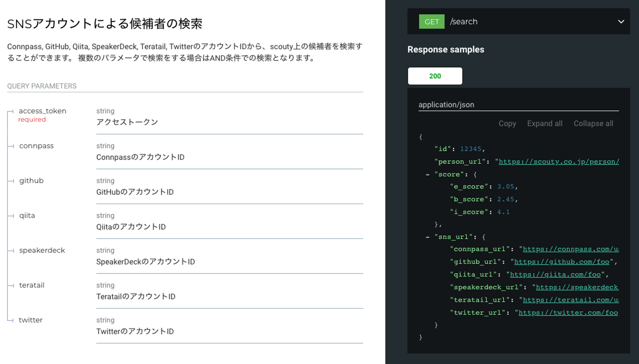639x364 pixels.
Task: Click the application/json content type label
Action: (x=446, y=105)
